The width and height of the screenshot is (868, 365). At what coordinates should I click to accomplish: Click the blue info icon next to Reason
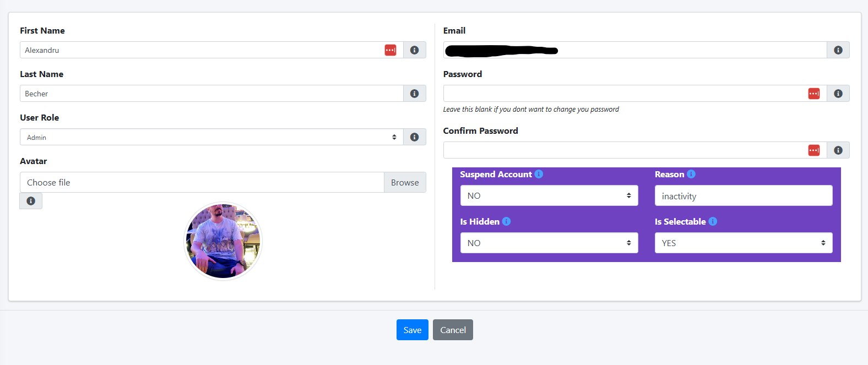click(691, 174)
